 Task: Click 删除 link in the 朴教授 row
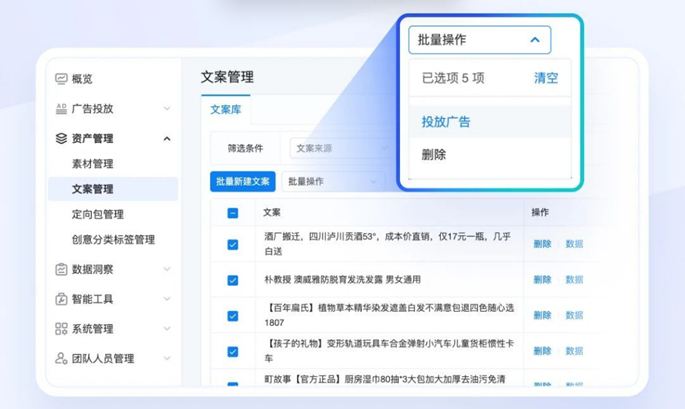[x=543, y=280]
